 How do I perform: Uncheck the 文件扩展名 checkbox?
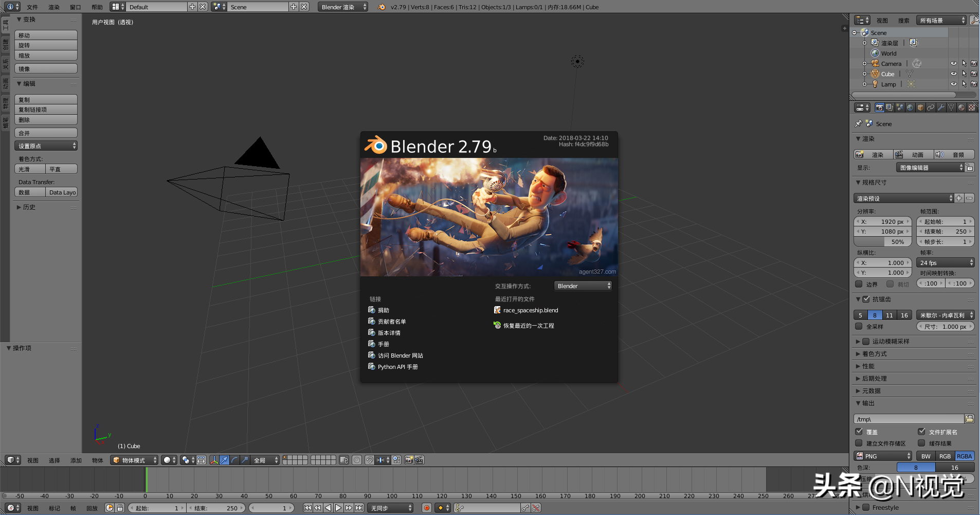pos(921,432)
